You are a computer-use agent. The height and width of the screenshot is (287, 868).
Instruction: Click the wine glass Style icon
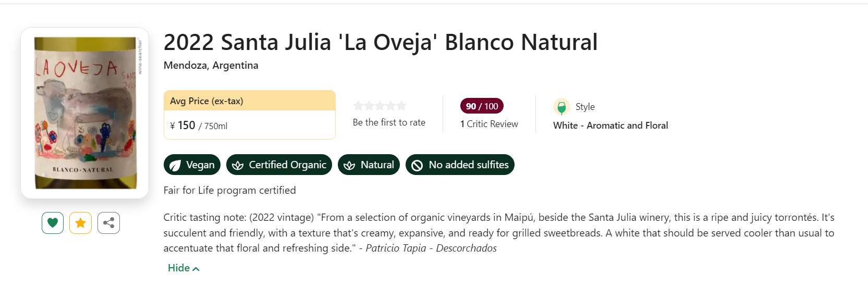561,107
